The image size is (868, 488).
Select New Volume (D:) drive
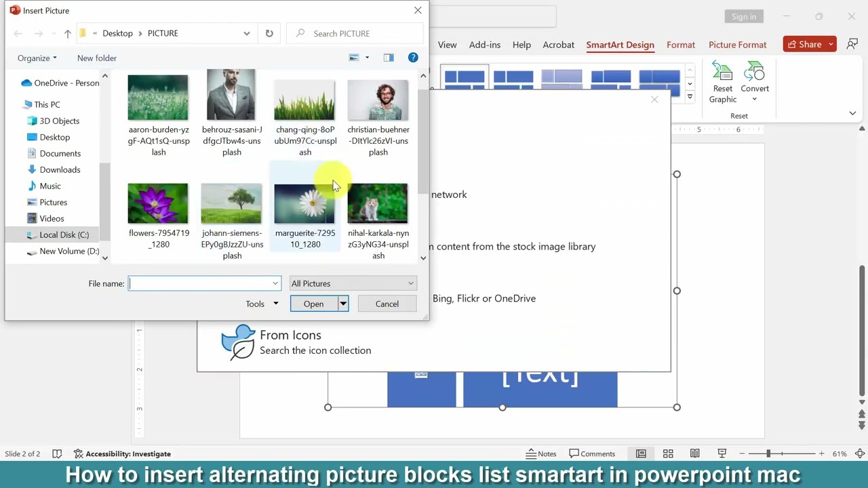tap(63, 251)
